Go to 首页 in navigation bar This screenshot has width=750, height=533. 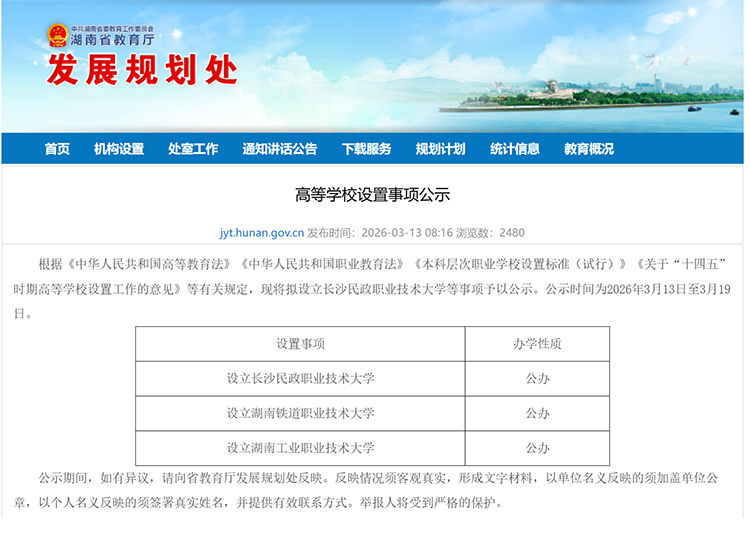point(57,149)
